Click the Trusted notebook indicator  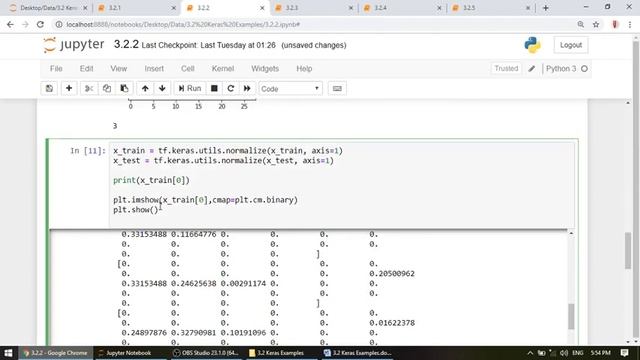(x=506, y=69)
